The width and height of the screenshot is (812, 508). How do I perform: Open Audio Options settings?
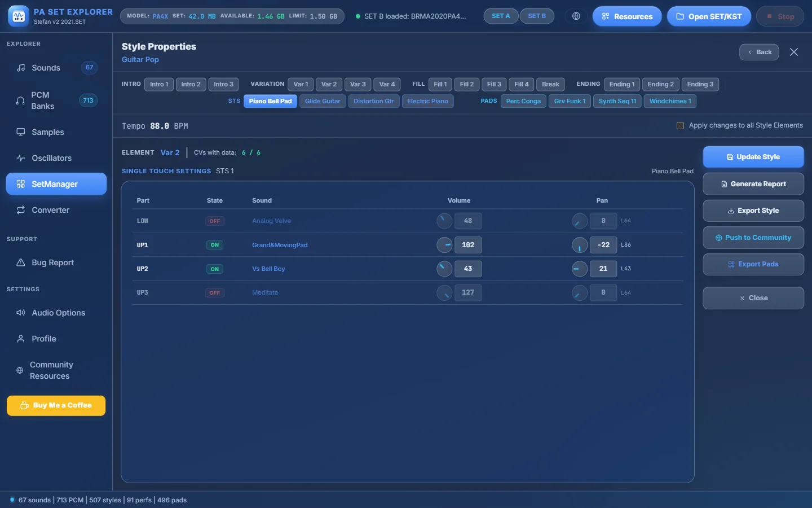coord(56,313)
